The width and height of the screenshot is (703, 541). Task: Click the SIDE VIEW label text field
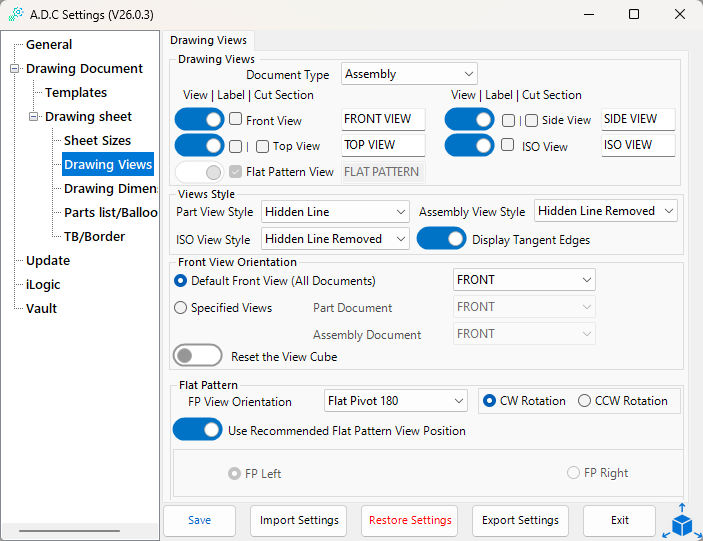point(638,119)
